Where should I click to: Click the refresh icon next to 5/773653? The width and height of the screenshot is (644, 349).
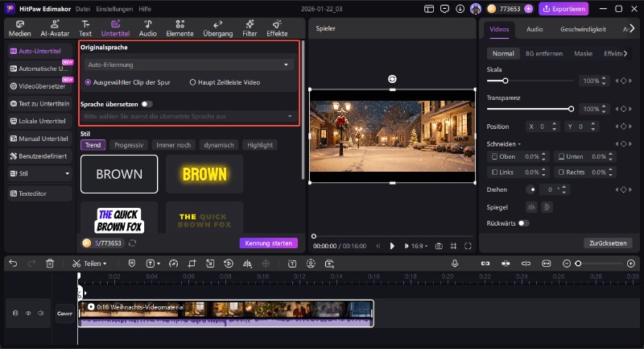(132, 243)
